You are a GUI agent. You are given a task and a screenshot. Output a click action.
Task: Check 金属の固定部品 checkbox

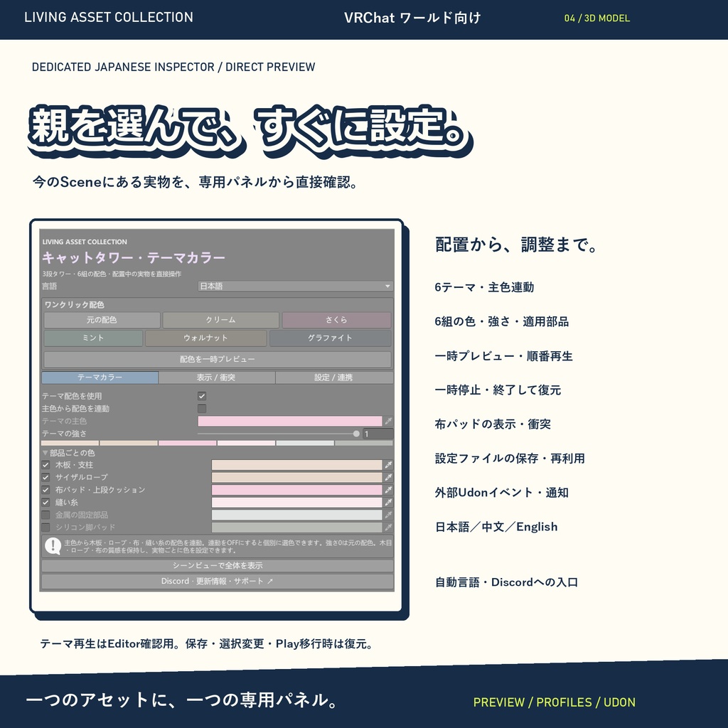click(x=45, y=515)
